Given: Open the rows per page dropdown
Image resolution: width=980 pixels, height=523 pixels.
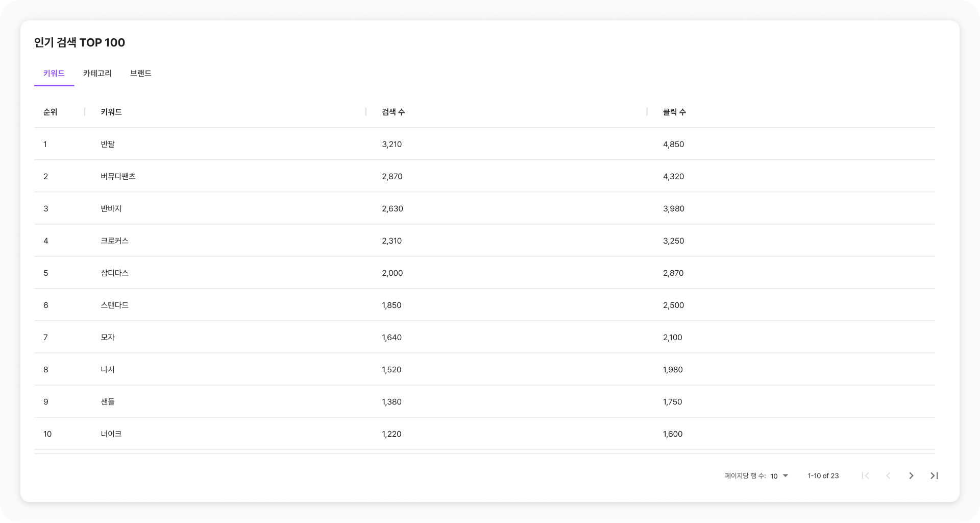Looking at the screenshot, I should (779, 476).
